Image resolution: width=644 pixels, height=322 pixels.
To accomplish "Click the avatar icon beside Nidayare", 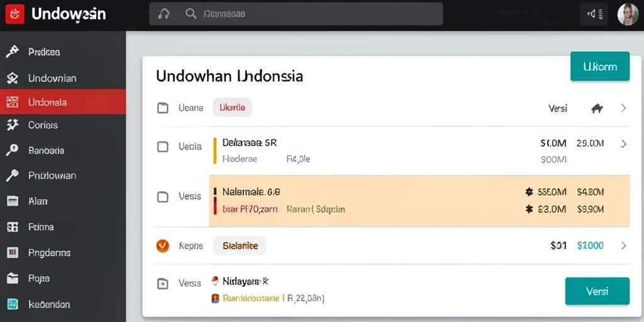I will (x=215, y=281).
